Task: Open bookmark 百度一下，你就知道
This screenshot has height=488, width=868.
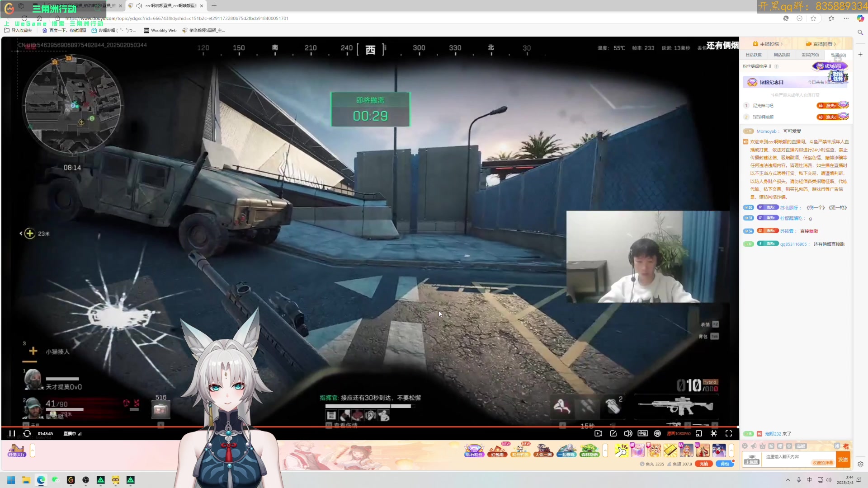Action: pyautogui.click(x=64, y=30)
